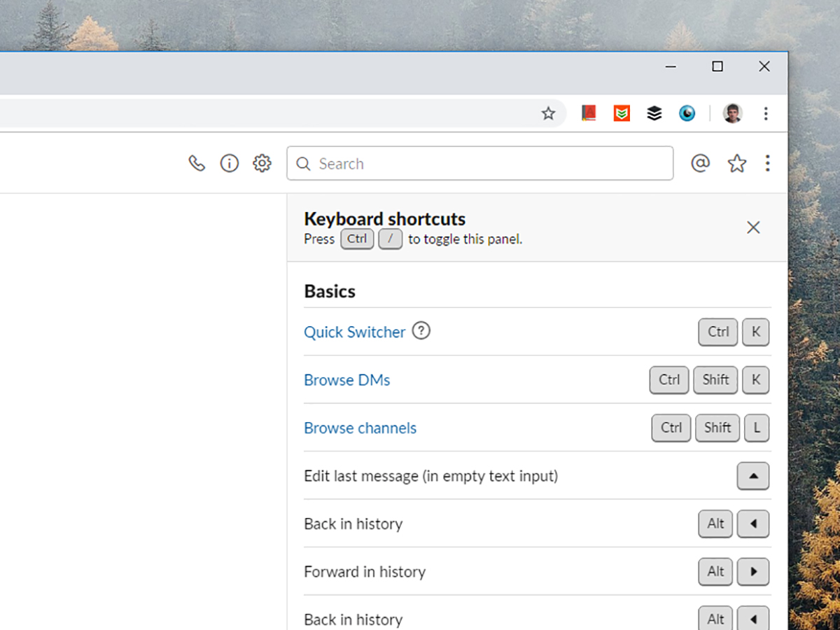Click the orange Todoist-style extension icon
The height and width of the screenshot is (630, 840).
pyautogui.click(x=622, y=113)
